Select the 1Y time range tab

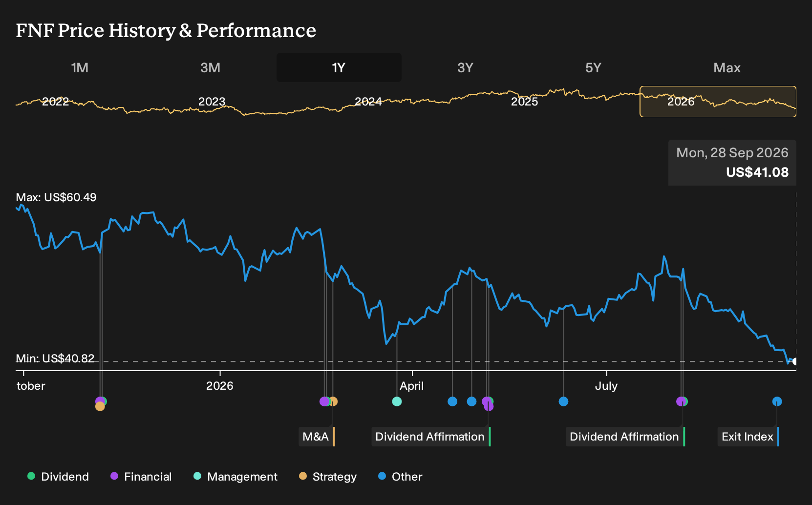click(x=339, y=67)
